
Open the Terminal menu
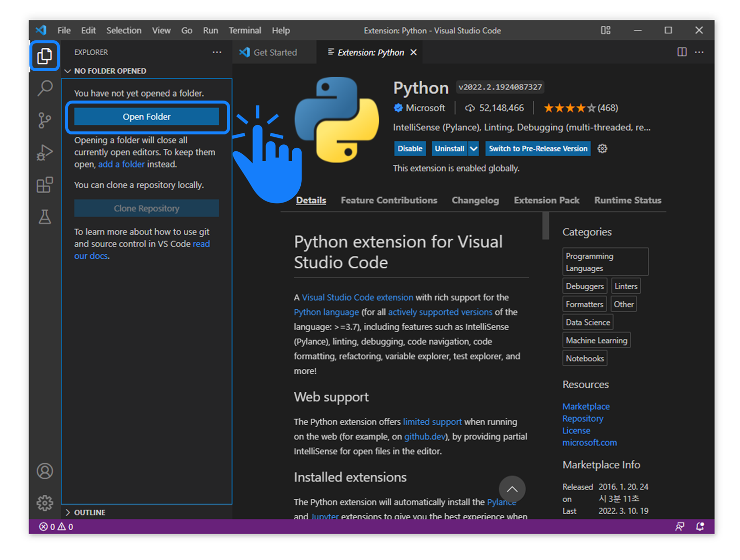pos(245,30)
